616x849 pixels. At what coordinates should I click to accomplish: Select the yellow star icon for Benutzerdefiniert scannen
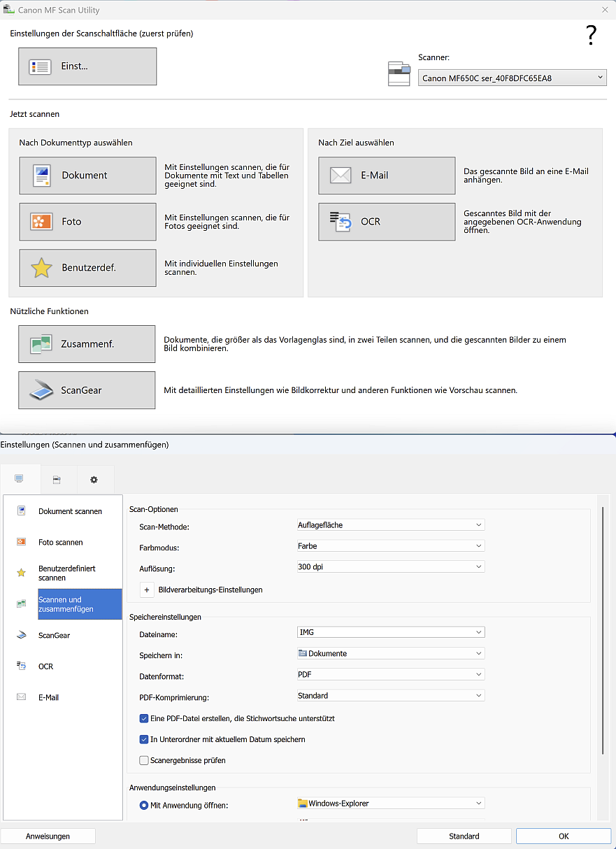[22, 573]
